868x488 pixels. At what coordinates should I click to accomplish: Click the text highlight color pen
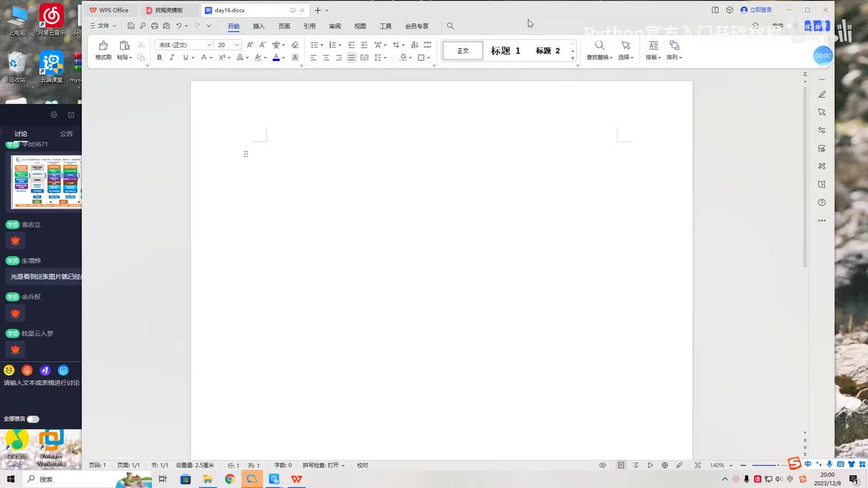tap(258, 58)
